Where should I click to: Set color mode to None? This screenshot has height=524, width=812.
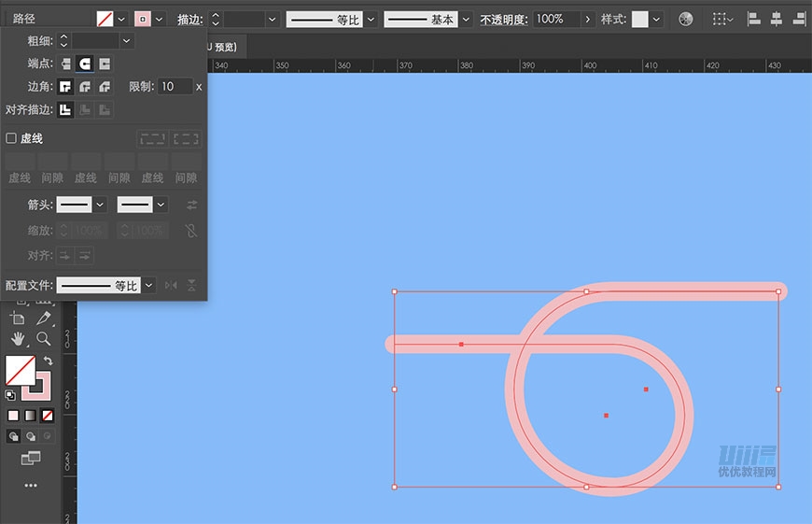click(x=48, y=415)
